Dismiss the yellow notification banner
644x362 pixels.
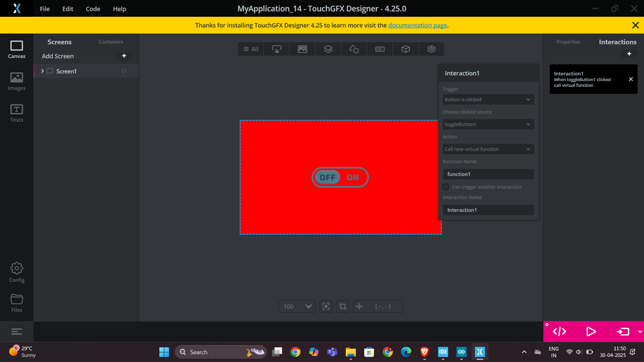tap(636, 25)
